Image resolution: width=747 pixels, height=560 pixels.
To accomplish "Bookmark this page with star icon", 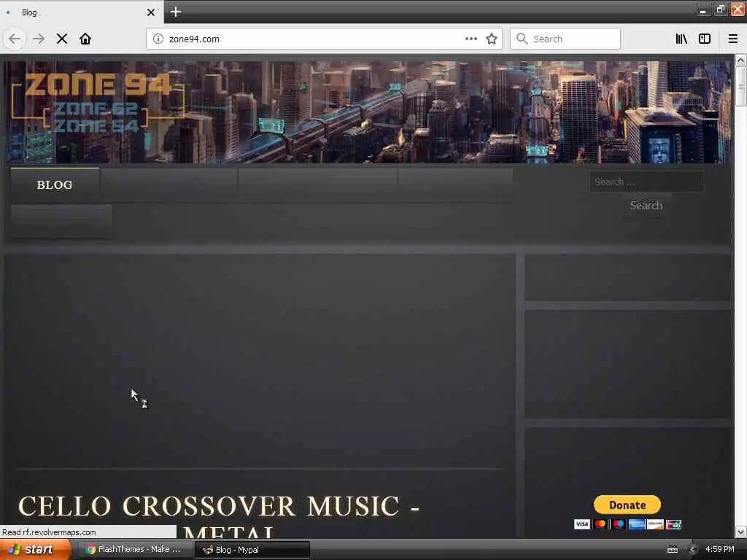I will 492,39.
